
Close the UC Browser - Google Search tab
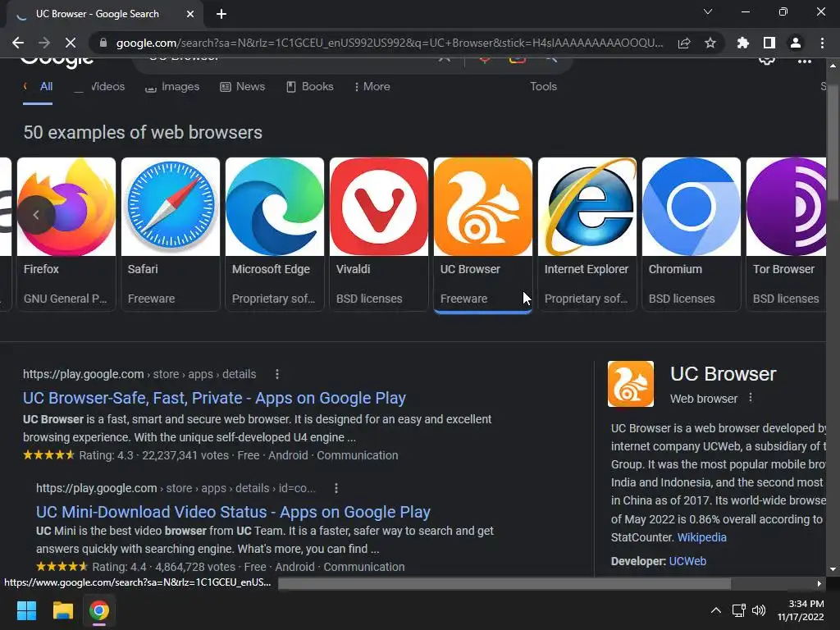click(190, 14)
